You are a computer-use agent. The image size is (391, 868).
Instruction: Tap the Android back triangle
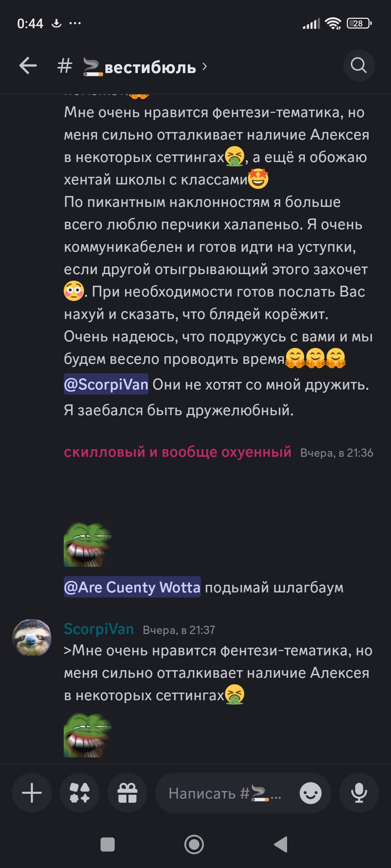point(281,844)
